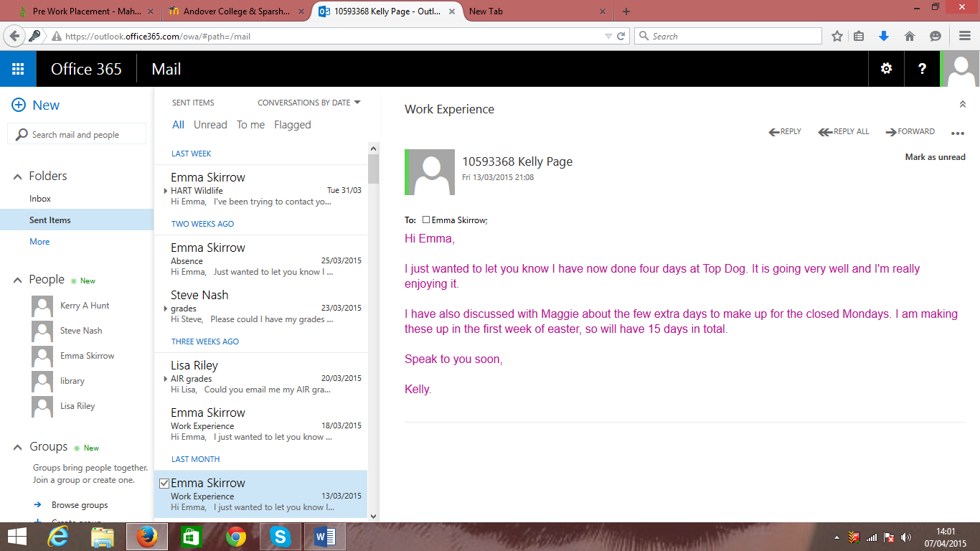Open the Office 365 app launcher grid
The width and height of the screenshot is (980, 551).
[18, 69]
